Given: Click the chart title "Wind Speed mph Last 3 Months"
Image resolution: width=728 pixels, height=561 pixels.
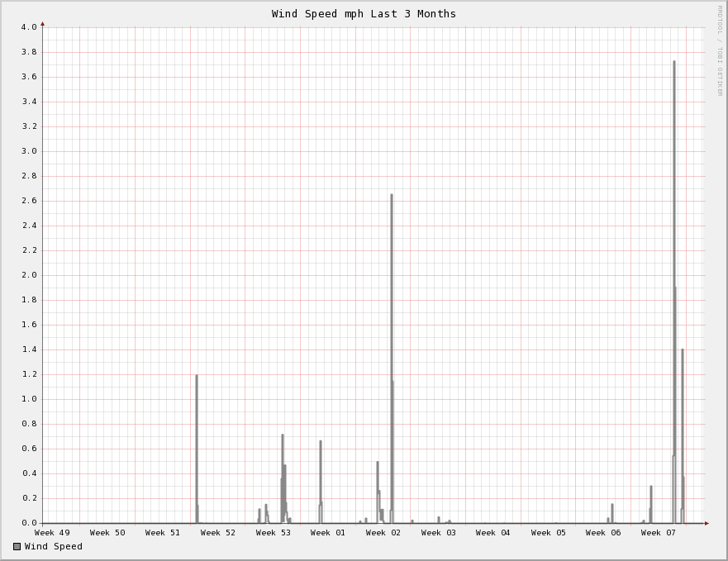Looking at the screenshot, I should pos(364,14).
